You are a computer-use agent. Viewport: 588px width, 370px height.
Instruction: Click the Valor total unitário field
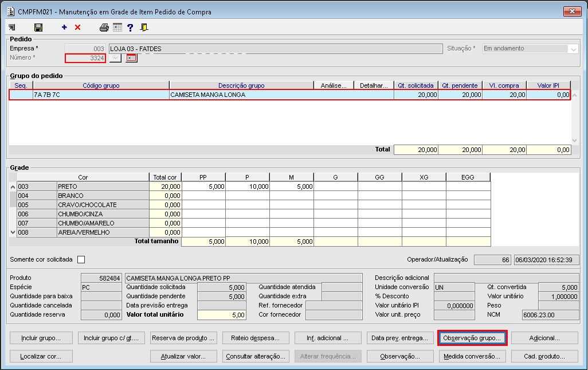tap(221, 314)
